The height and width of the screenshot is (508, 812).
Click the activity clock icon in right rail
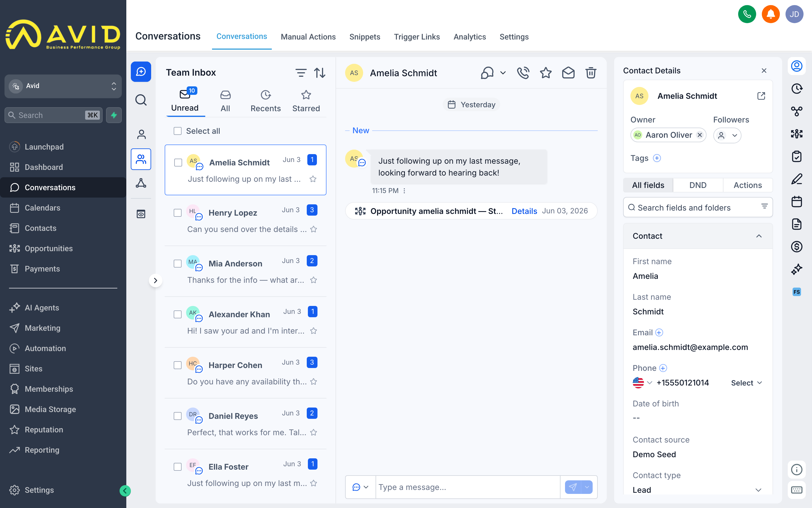coord(796,89)
